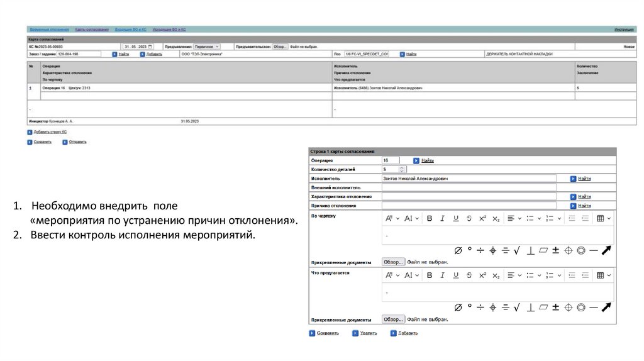
Task: Insert square root symbol in Что предлагается editor
Action: click(517, 307)
